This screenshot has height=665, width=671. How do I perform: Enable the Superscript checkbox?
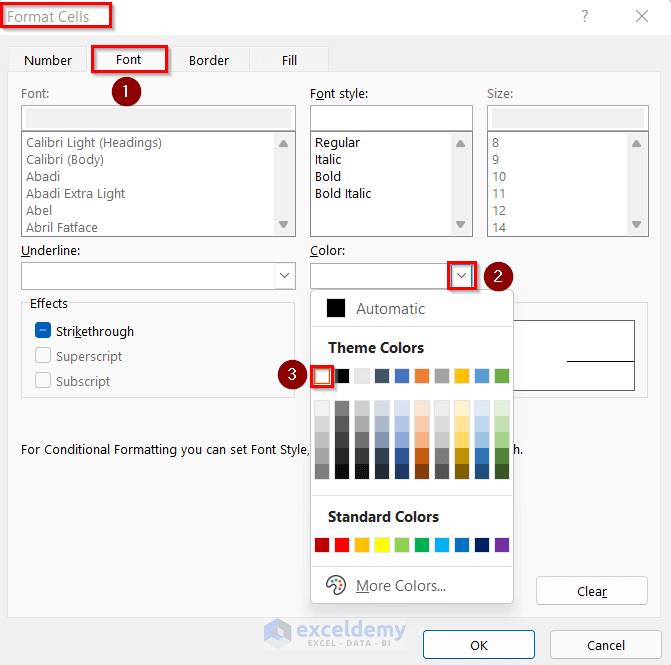(43, 355)
